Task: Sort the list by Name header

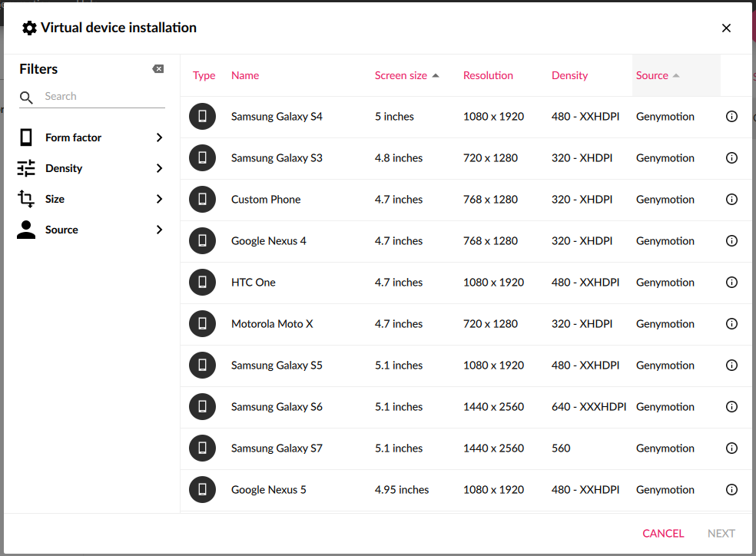Action: 245,75
